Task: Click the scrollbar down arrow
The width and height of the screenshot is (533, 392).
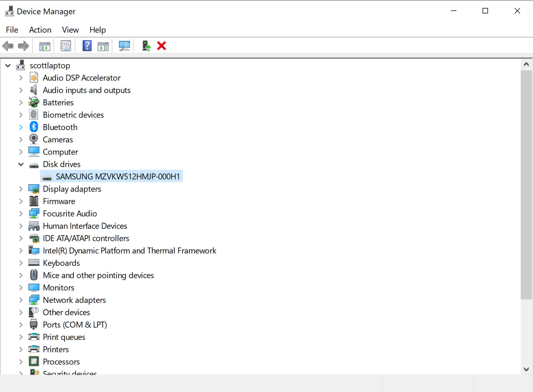Action: [526, 369]
